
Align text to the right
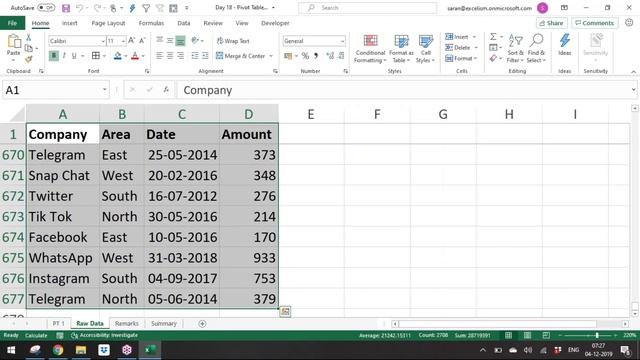click(x=180, y=56)
